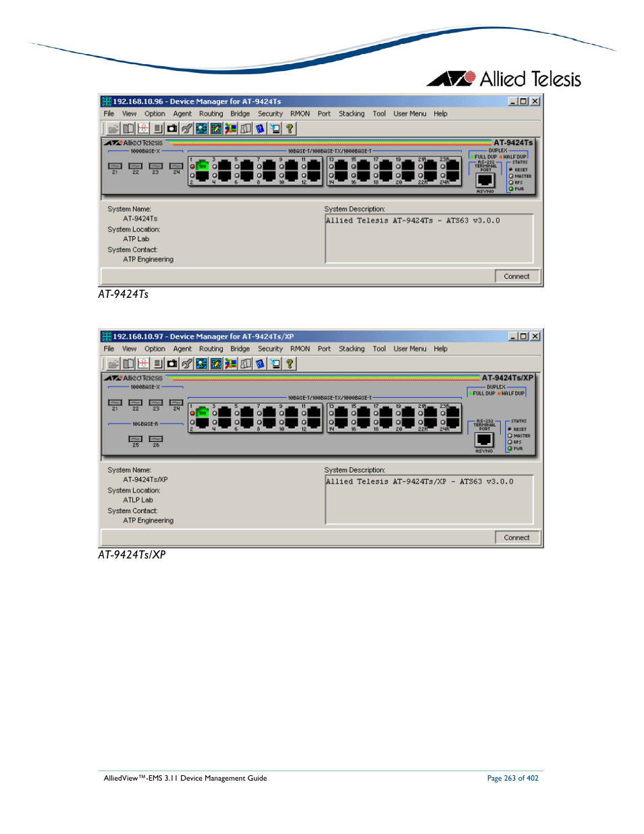Image resolution: width=644 pixels, height=834 pixels.
Task: Open the View menu in 192.168.10.96 window
Action: pyautogui.click(x=129, y=113)
